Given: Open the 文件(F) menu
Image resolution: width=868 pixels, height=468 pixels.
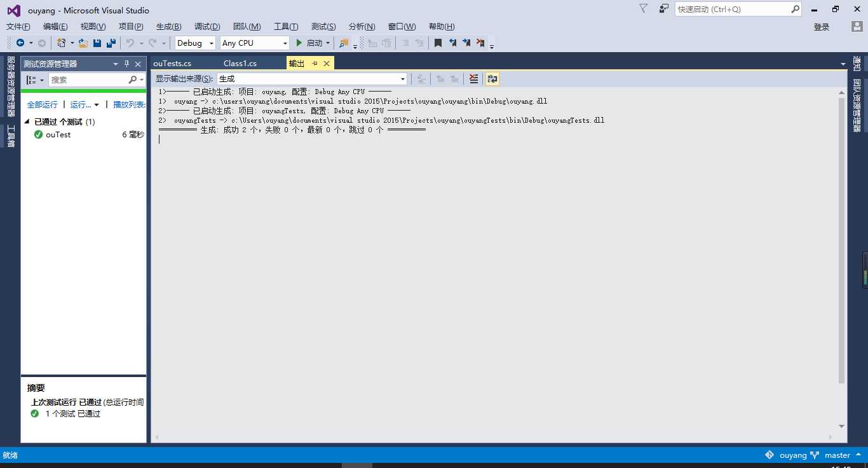Looking at the screenshot, I should pyautogui.click(x=18, y=26).
